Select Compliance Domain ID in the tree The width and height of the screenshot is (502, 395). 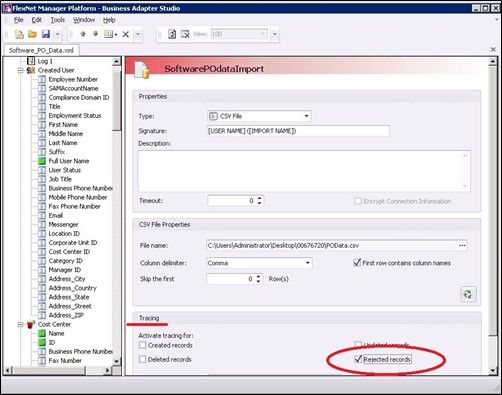79,97
